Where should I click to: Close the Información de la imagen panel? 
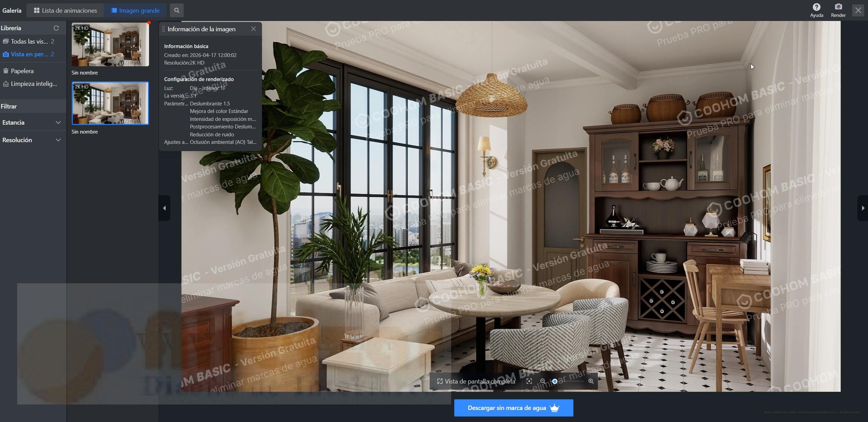pyautogui.click(x=253, y=29)
